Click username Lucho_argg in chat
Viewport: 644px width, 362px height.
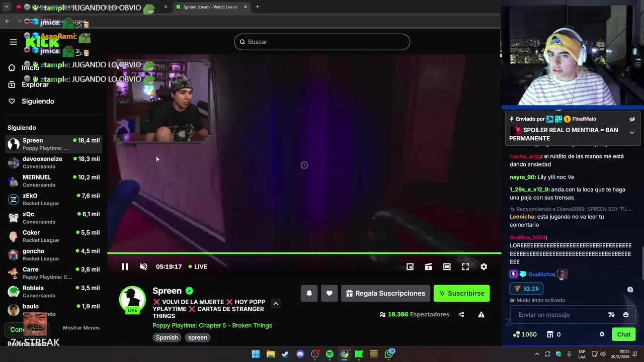[x=525, y=156]
